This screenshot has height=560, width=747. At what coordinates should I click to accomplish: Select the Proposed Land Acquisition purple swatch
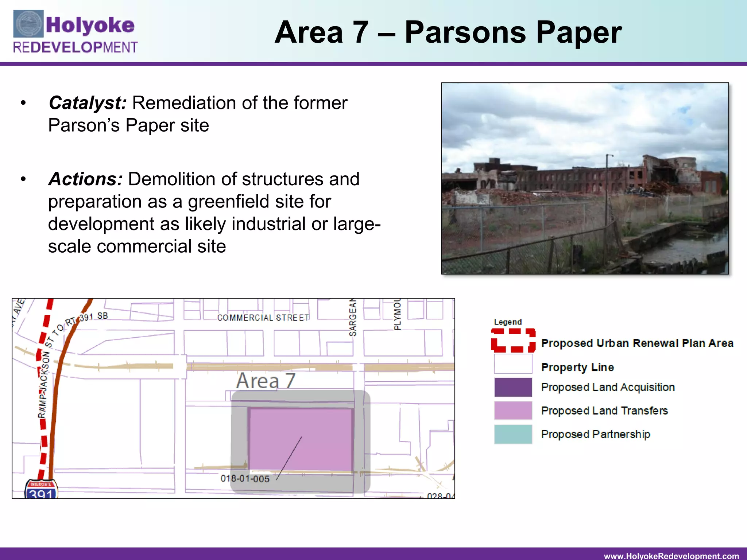(513, 387)
